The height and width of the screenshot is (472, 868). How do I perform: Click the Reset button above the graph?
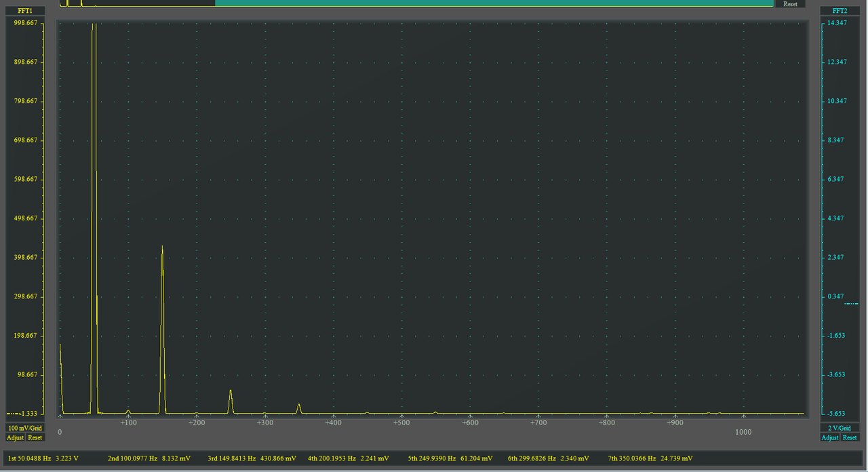tap(791, 4)
